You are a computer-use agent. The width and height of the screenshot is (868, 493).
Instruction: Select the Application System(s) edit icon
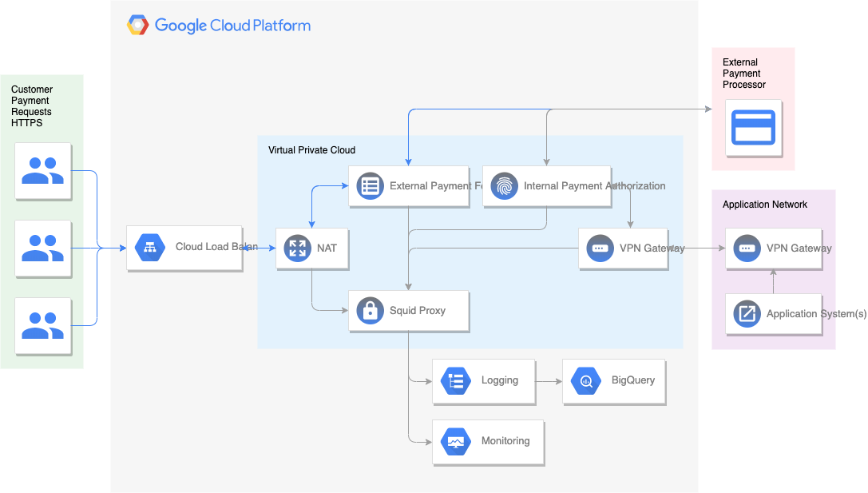point(747,313)
